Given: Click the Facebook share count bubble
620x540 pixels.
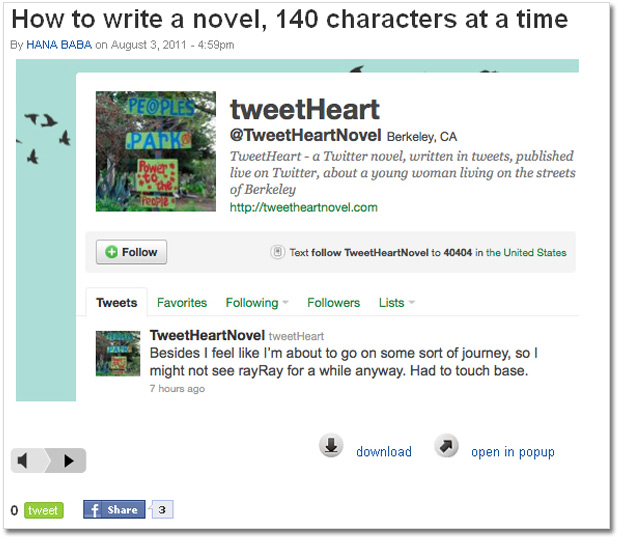Looking at the screenshot, I should pyautogui.click(x=163, y=510).
